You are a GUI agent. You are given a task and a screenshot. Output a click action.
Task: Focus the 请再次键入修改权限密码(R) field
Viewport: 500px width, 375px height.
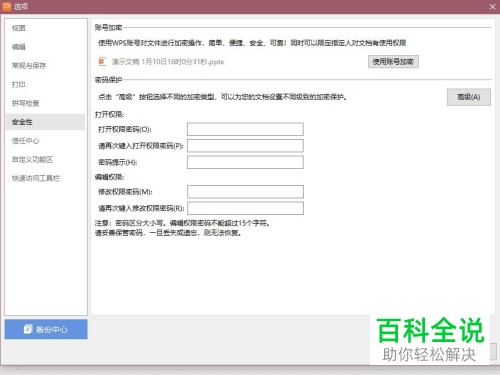(245, 208)
